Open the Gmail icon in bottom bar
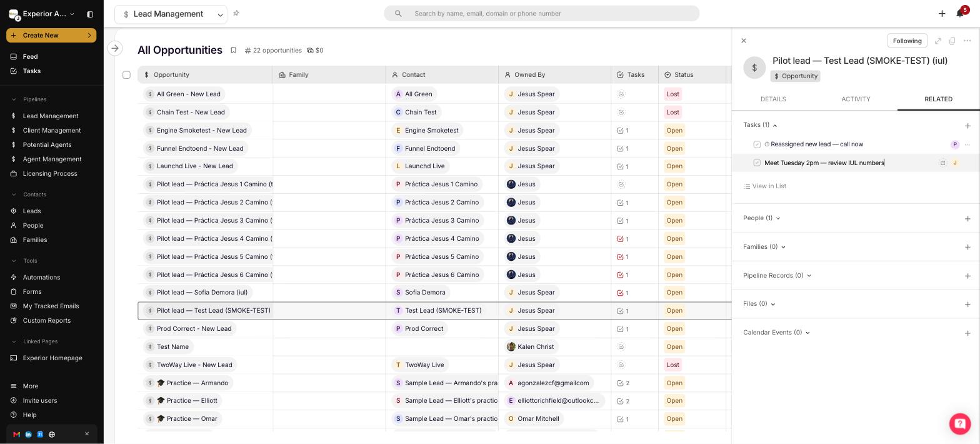 (x=16, y=434)
